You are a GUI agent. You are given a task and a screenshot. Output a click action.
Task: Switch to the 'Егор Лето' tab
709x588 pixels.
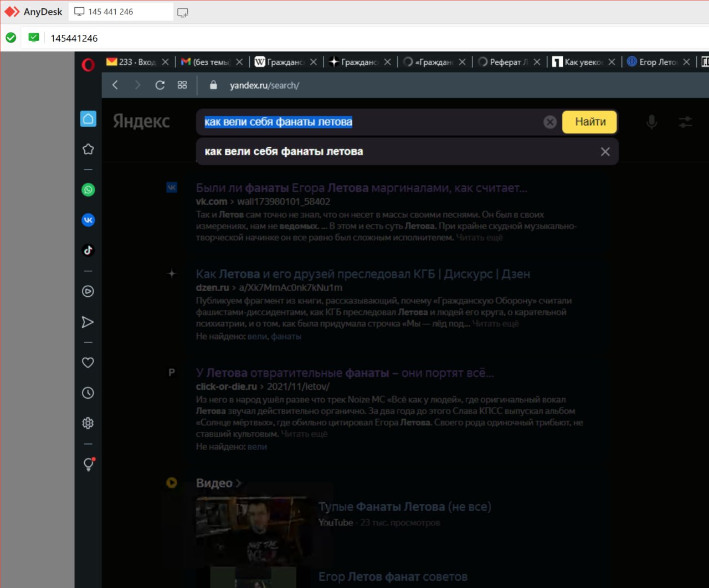pos(653,62)
